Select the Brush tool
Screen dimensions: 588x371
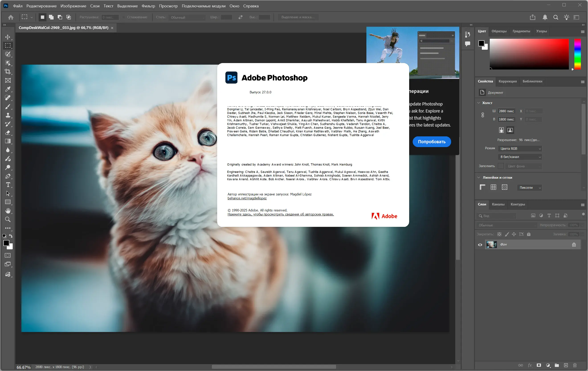click(8, 107)
